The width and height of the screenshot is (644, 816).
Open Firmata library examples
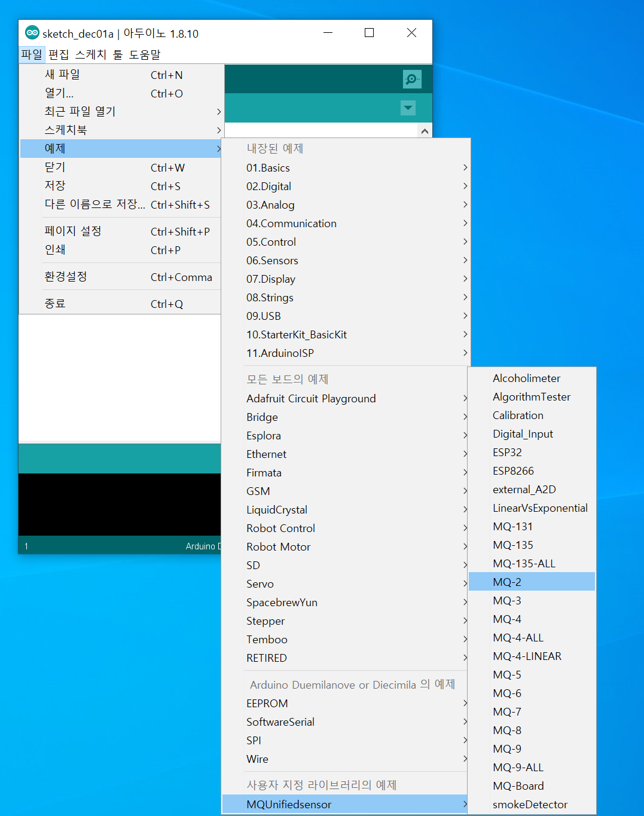pyautogui.click(x=346, y=473)
